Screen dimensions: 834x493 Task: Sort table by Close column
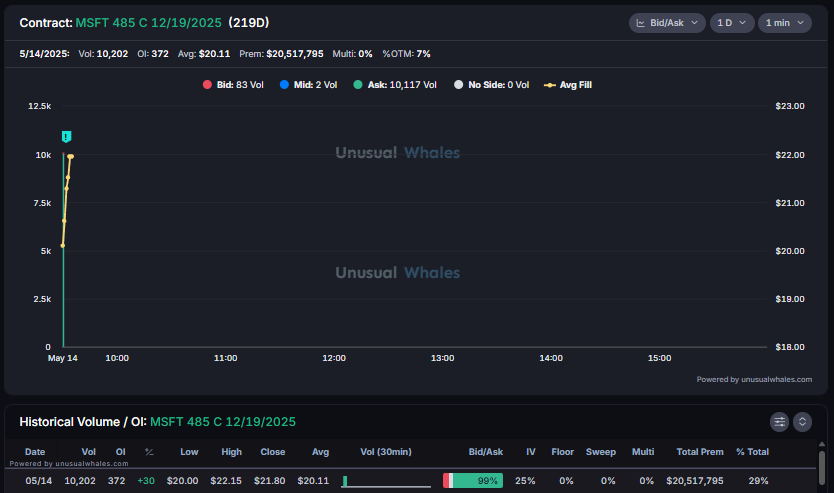tap(273, 452)
